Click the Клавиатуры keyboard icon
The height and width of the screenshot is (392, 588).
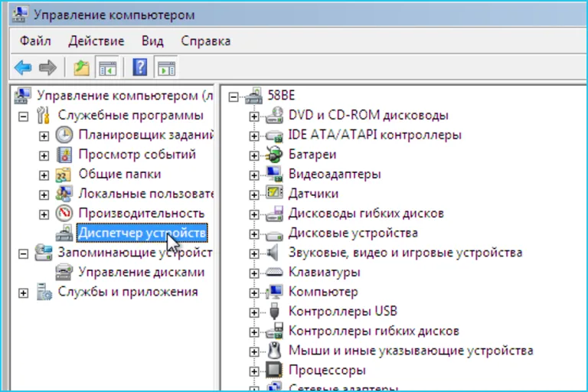pyautogui.click(x=274, y=272)
